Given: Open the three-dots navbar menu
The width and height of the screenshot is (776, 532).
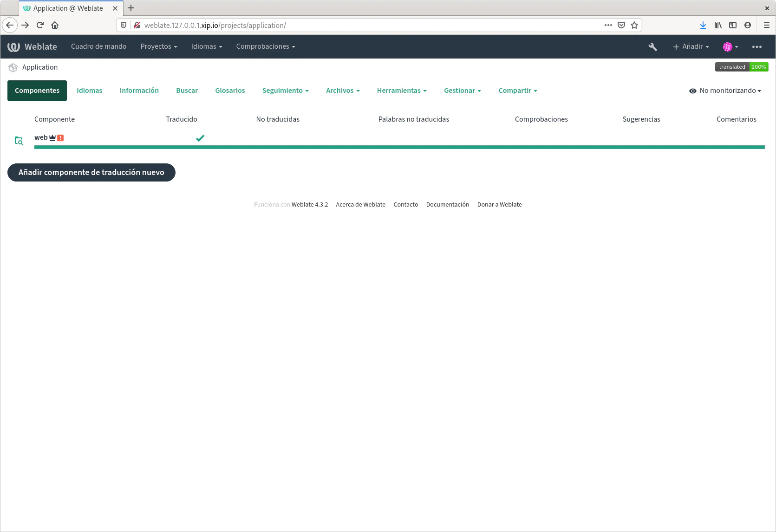Looking at the screenshot, I should (756, 47).
